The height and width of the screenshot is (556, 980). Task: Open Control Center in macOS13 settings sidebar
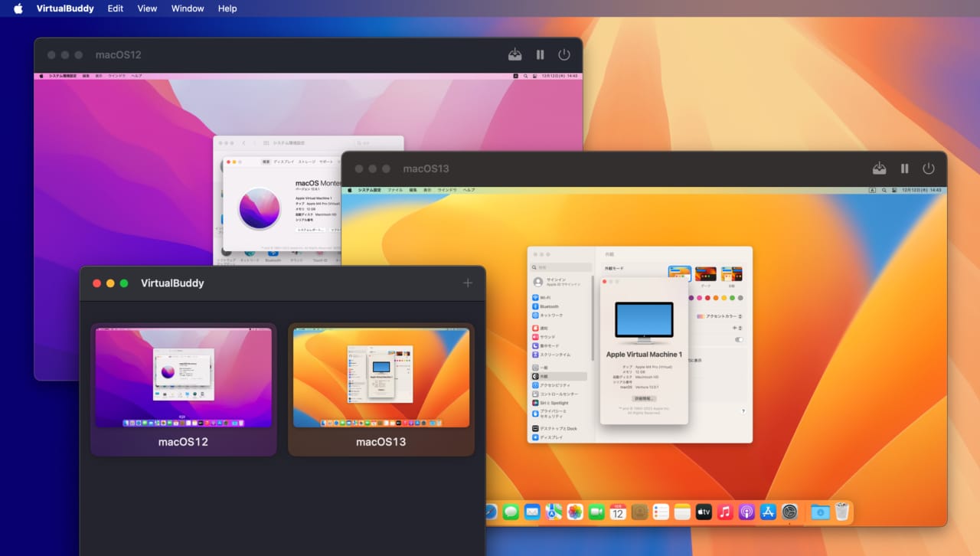click(x=558, y=394)
